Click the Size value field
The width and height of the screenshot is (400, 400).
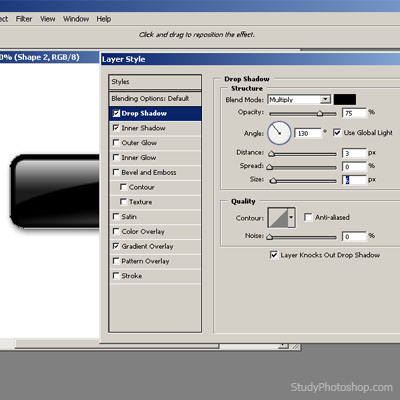click(x=354, y=180)
